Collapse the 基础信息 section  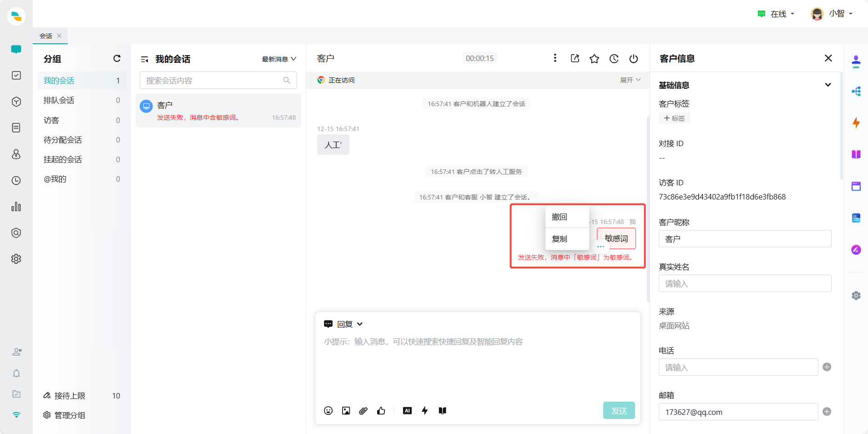828,85
